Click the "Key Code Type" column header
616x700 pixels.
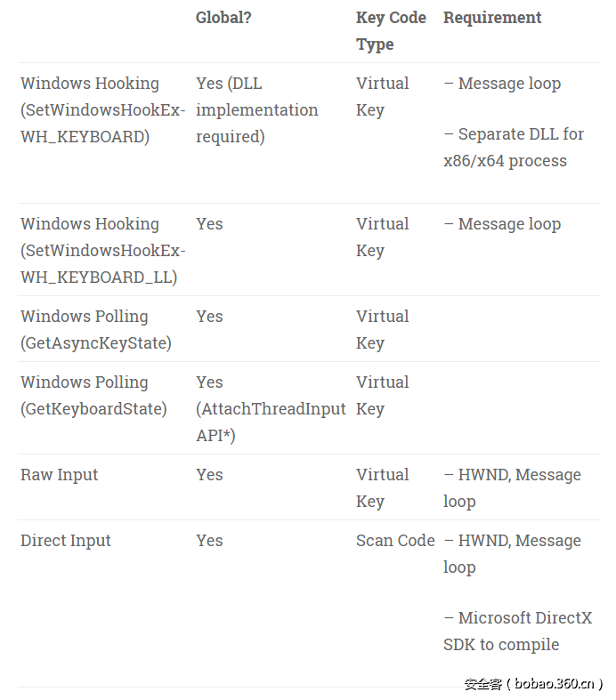coord(390,31)
